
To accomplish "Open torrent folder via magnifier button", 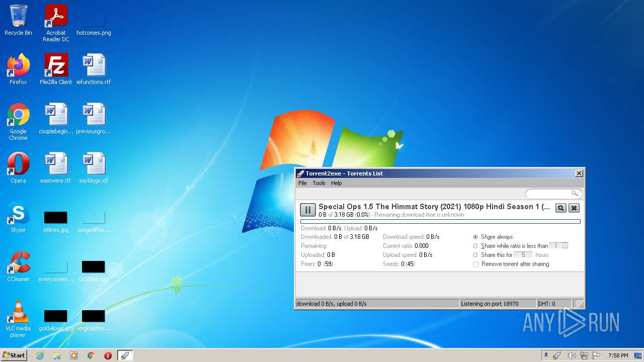I will click(x=561, y=208).
